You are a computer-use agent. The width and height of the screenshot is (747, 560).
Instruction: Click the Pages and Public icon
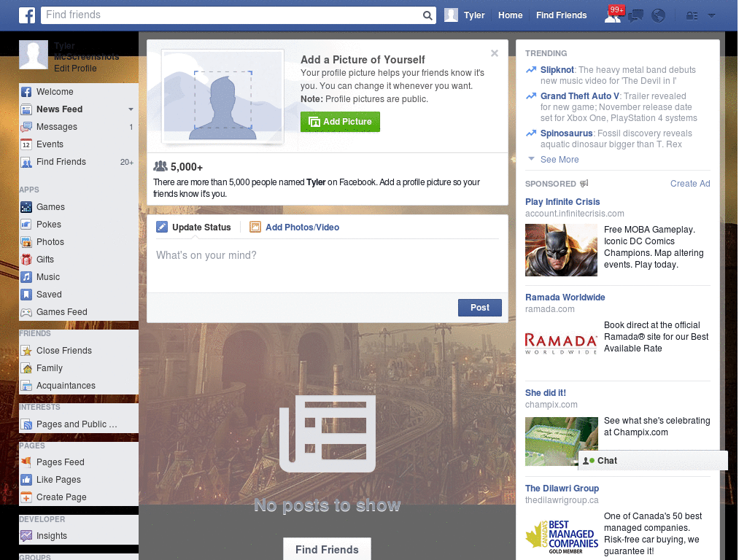[26, 424]
